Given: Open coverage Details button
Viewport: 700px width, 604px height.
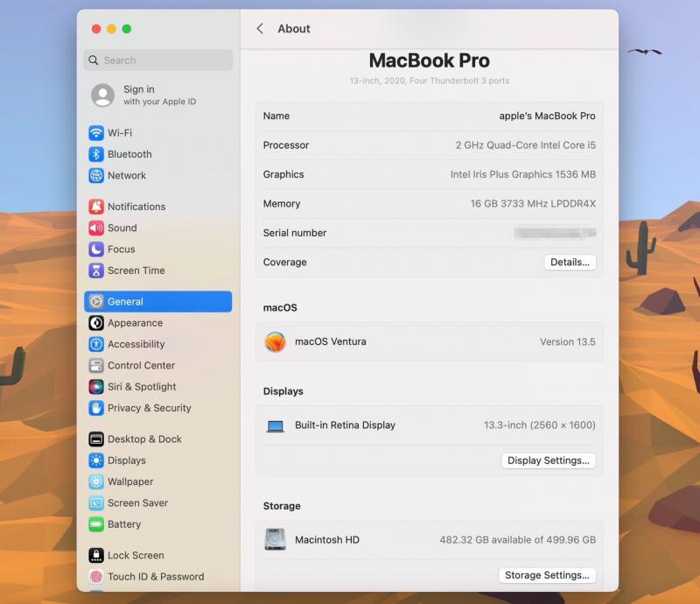Looking at the screenshot, I should point(570,263).
